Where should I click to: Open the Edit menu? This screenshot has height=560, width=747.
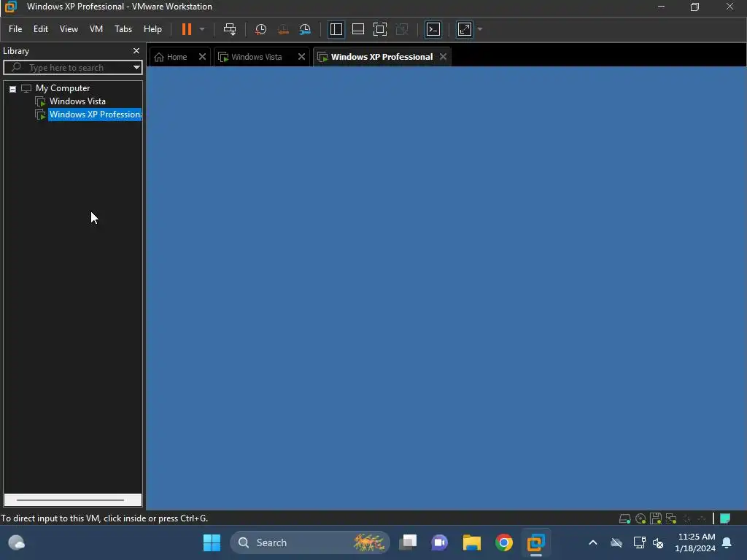[41, 29]
